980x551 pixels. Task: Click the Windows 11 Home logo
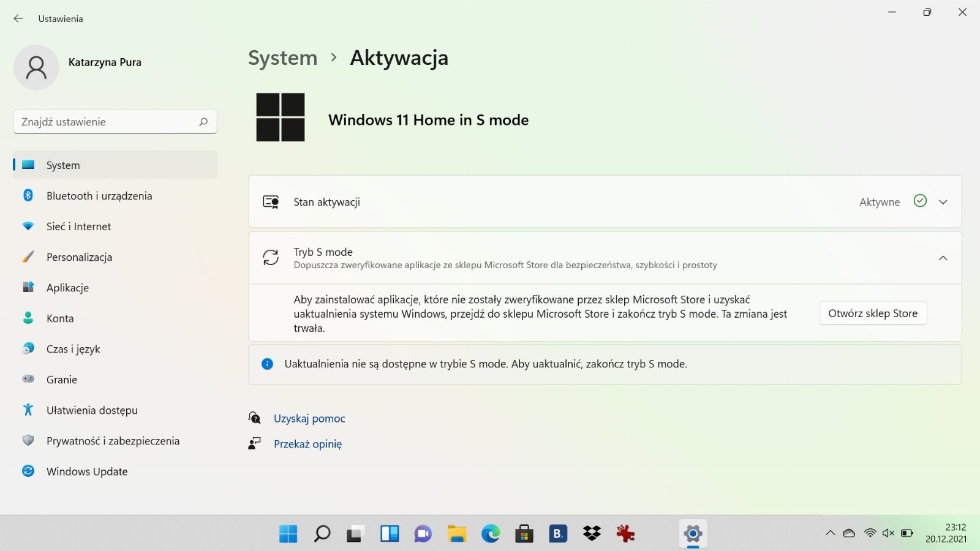[x=281, y=117]
